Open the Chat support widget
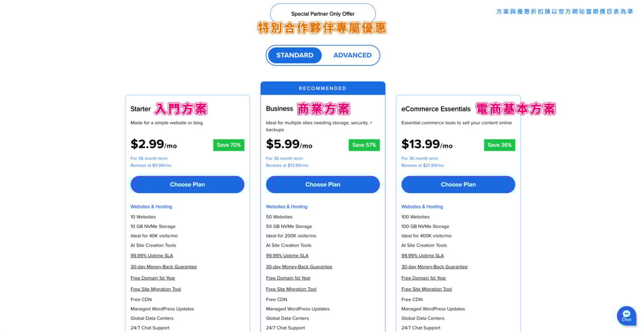This screenshot has width=644, height=332. pyautogui.click(x=626, y=315)
